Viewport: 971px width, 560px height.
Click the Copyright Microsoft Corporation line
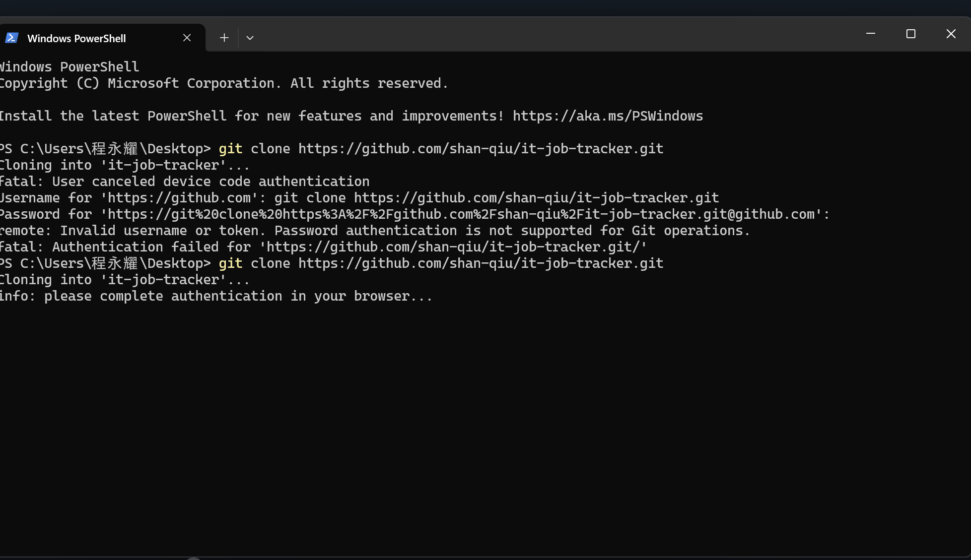point(223,83)
